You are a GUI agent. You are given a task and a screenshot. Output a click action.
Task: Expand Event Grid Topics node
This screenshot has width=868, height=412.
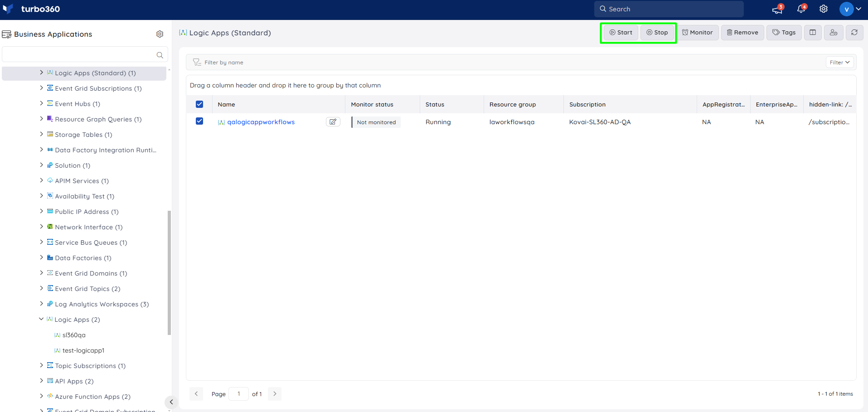pyautogui.click(x=42, y=288)
